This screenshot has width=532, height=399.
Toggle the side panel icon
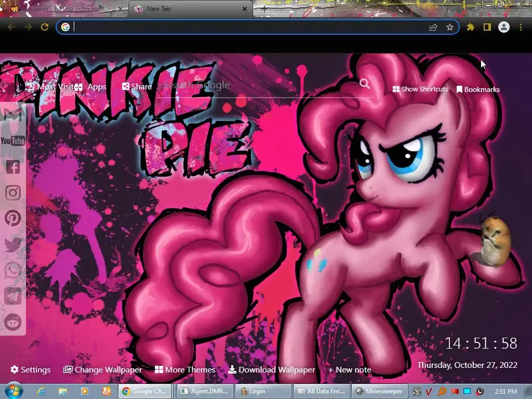point(487,27)
